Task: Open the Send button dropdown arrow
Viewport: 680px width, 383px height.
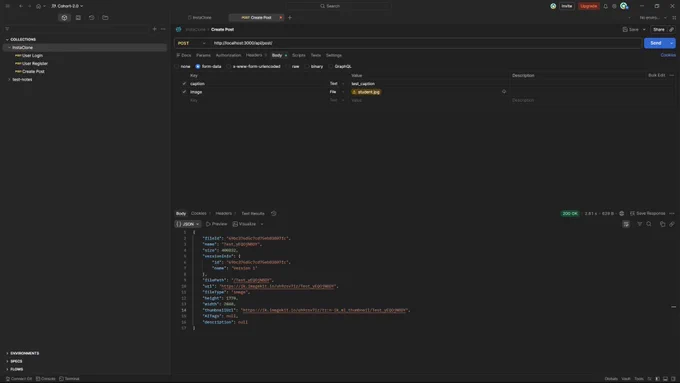Action: pyautogui.click(x=672, y=43)
